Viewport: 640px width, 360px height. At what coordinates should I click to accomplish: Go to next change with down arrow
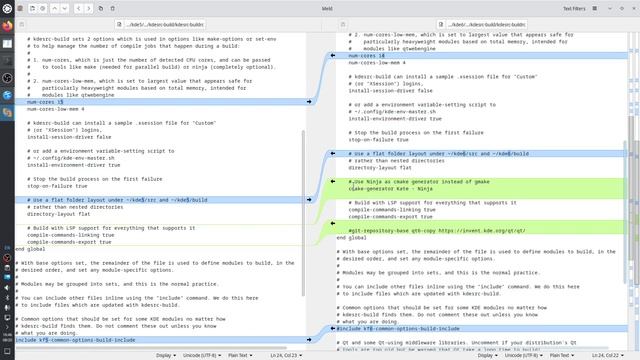[64, 8]
